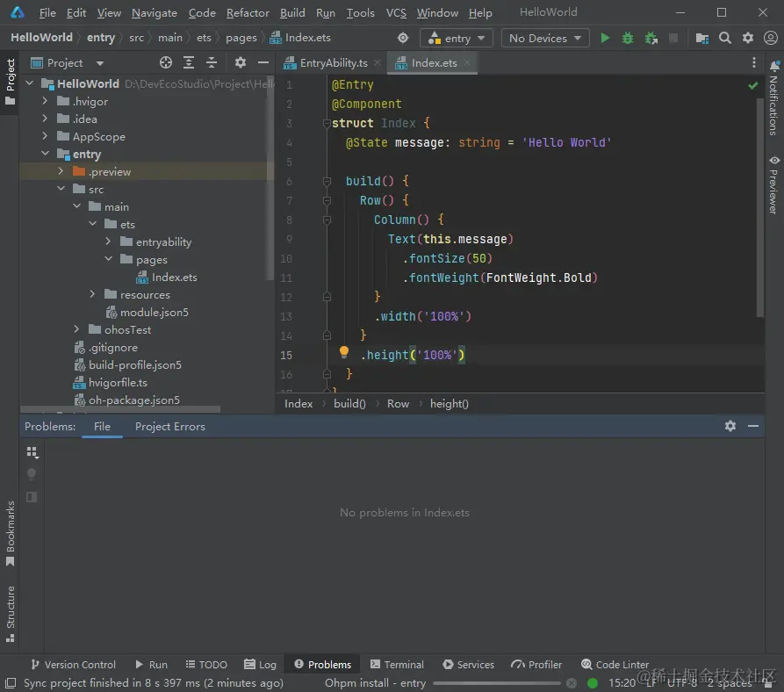
Task: Toggle the Bookmarks tool window
Action: coord(11,533)
